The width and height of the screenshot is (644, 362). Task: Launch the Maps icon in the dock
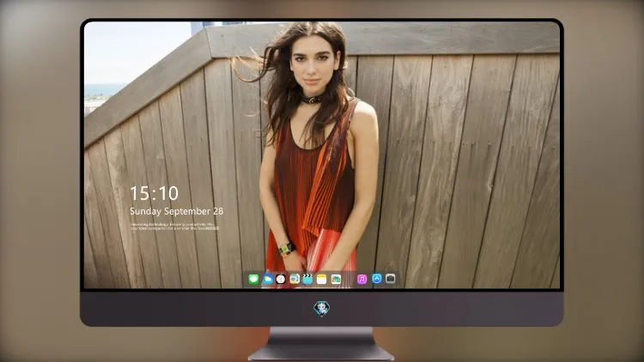295,279
